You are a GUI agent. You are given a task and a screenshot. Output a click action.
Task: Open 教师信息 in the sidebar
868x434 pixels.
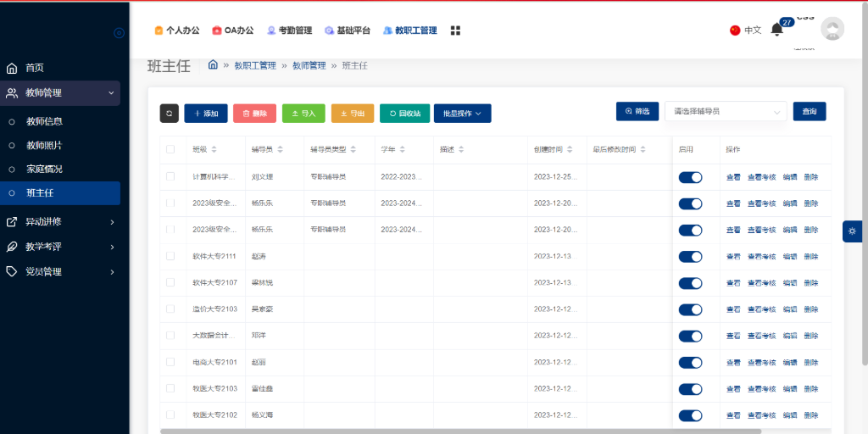45,122
